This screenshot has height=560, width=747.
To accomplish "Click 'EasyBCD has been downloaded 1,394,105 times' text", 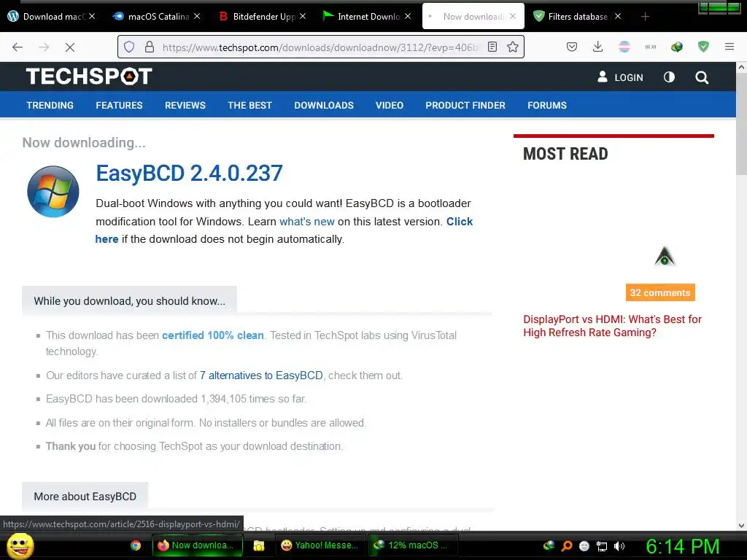I will (176, 399).
